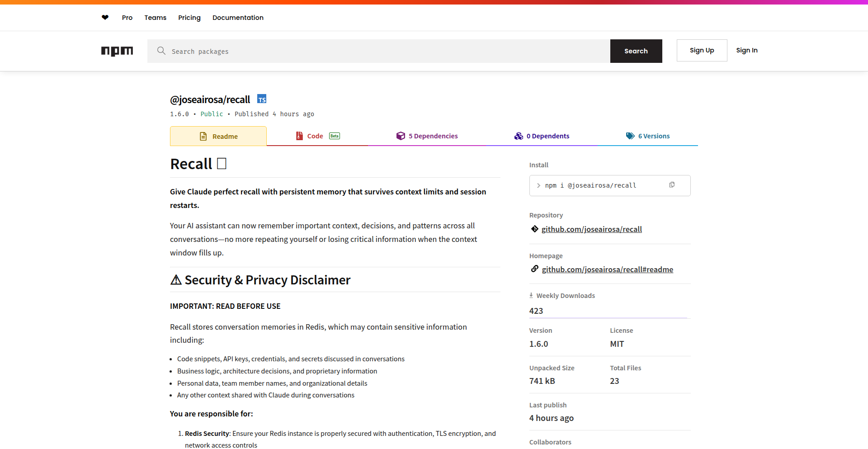
Task: Open the Pro menu item
Action: 127,18
